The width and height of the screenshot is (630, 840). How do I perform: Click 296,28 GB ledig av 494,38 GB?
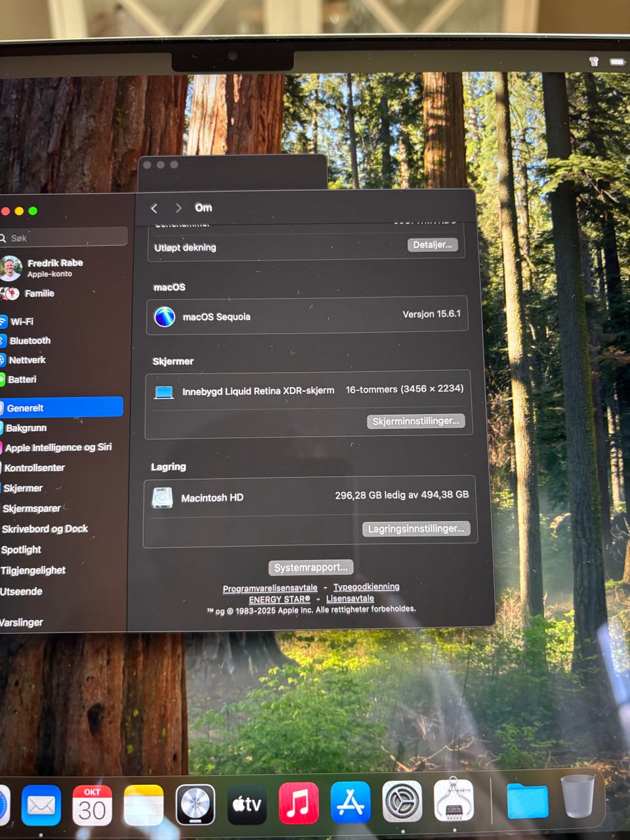402,495
